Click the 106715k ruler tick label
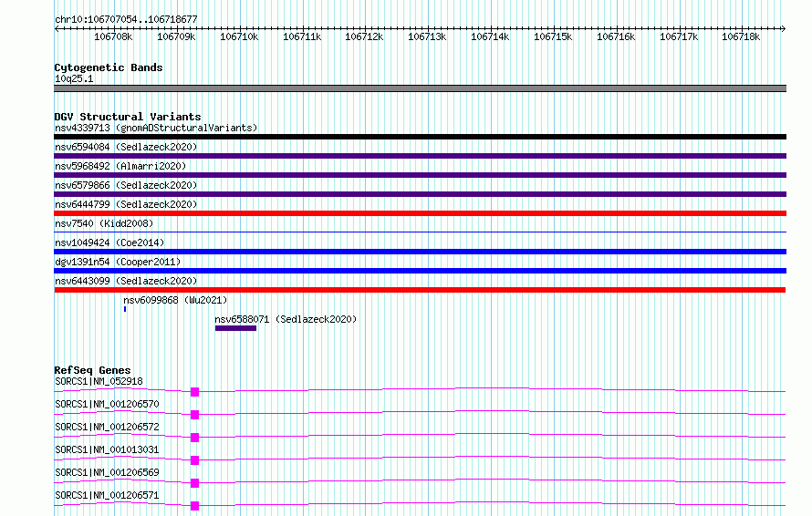 pyautogui.click(x=553, y=36)
